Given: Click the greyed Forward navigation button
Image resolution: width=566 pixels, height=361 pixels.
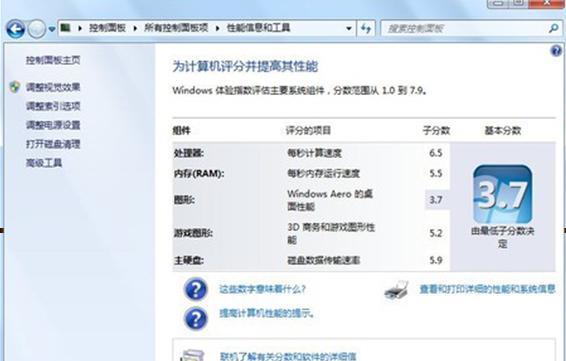Looking at the screenshot, I should (x=36, y=29).
